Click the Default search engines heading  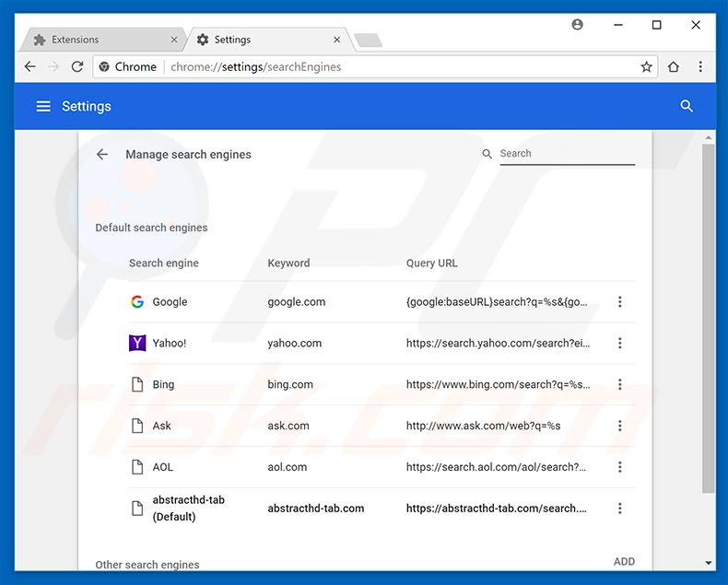[151, 228]
